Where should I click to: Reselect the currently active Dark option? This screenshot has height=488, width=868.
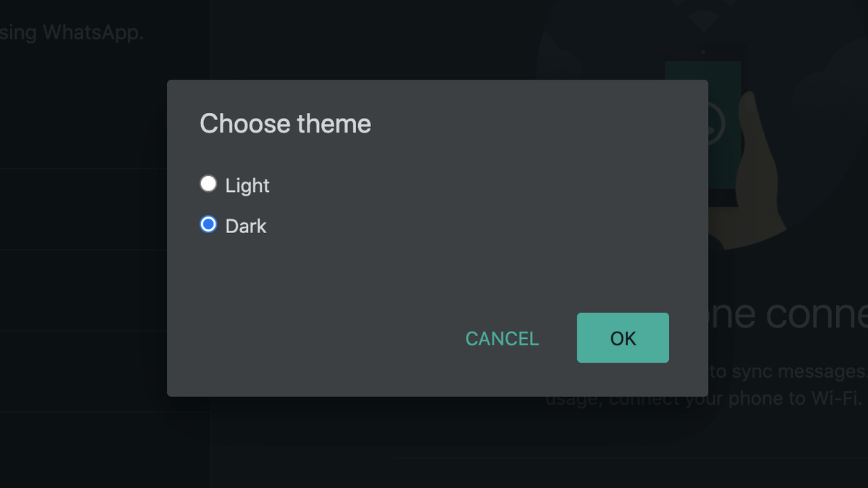coord(208,224)
